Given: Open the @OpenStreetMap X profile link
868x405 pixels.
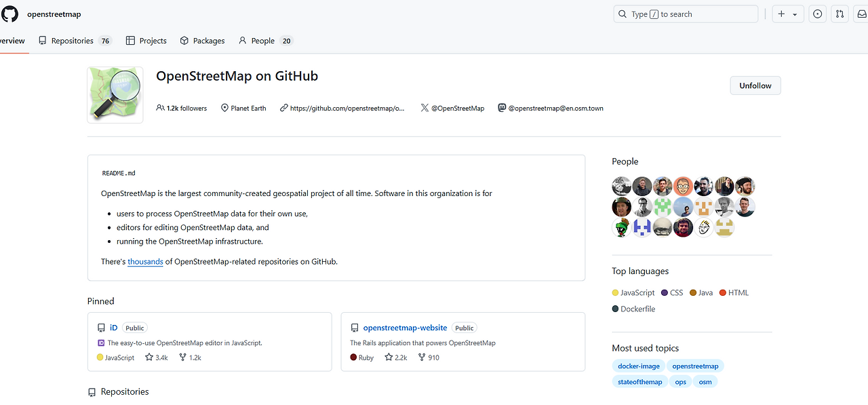Looking at the screenshot, I should [x=458, y=108].
